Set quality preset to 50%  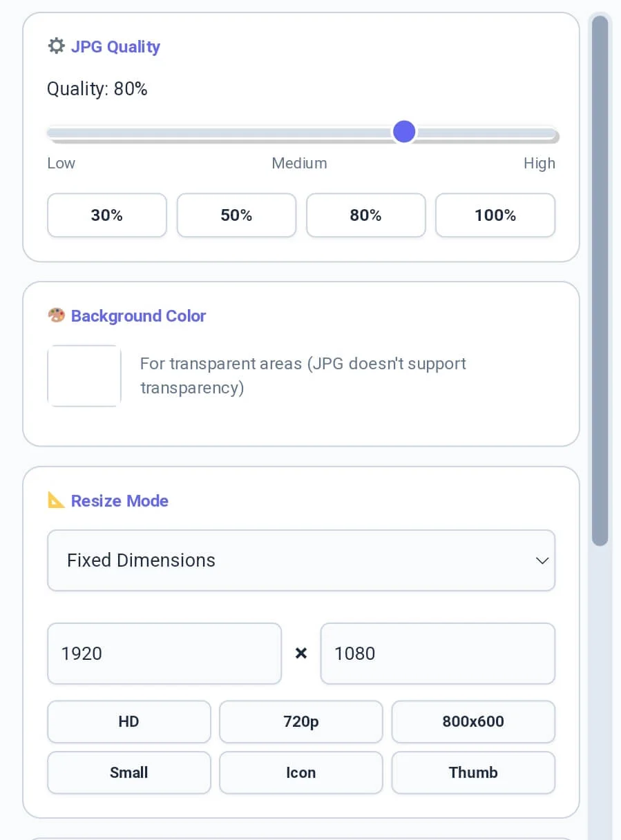coord(236,215)
